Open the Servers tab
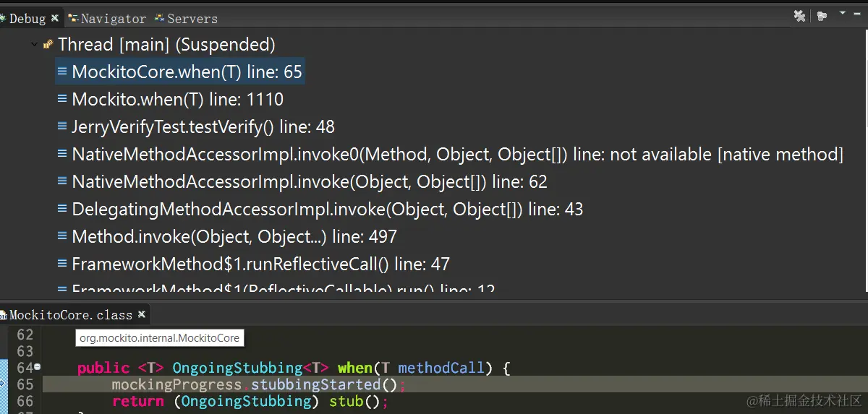Screen dimensions: 868x414 (x=186, y=18)
